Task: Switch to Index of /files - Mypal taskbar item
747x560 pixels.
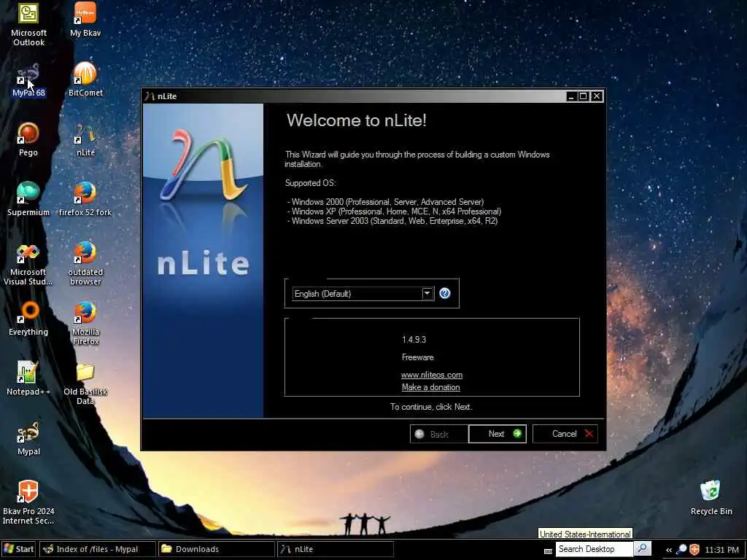Action: (97, 549)
